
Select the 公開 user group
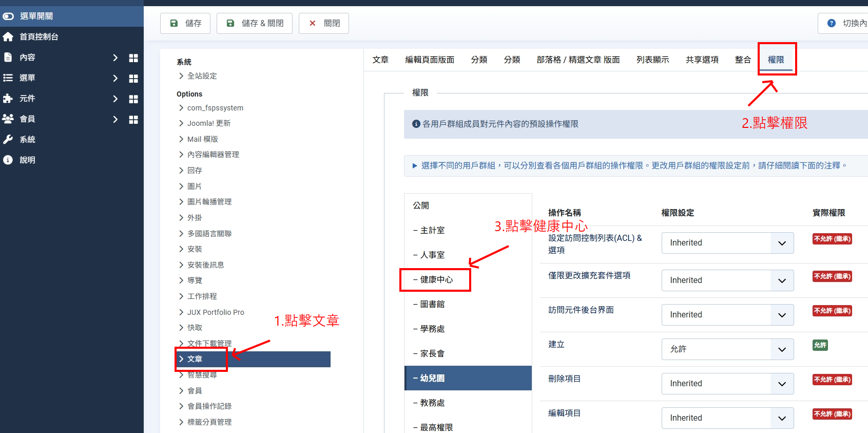pyautogui.click(x=468, y=205)
